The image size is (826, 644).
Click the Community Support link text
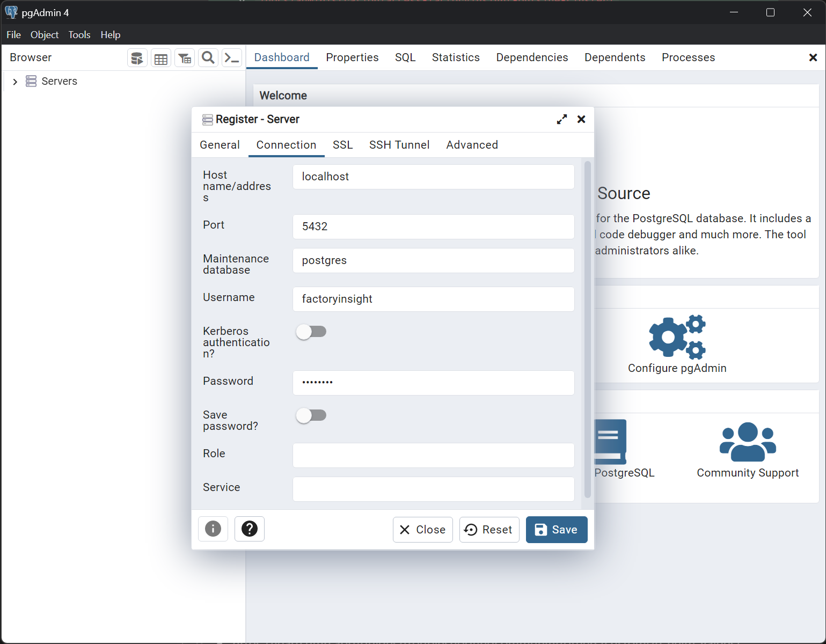coord(748,473)
